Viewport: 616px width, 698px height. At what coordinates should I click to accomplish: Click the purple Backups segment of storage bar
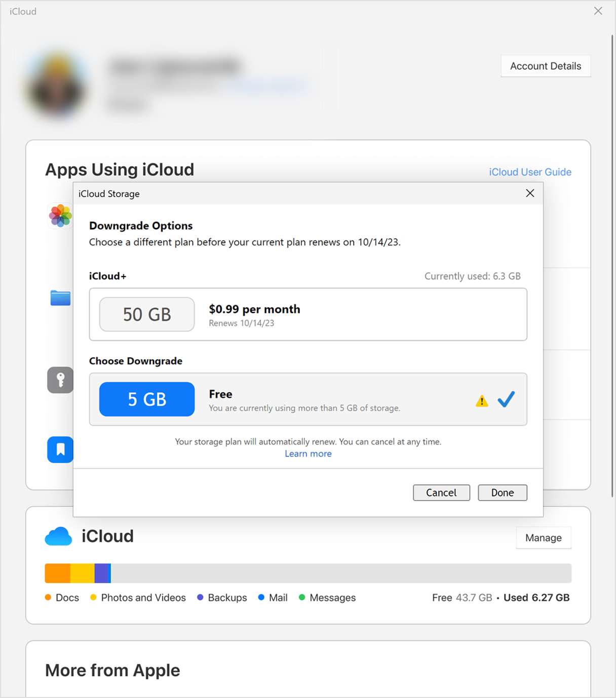coord(101,573)
